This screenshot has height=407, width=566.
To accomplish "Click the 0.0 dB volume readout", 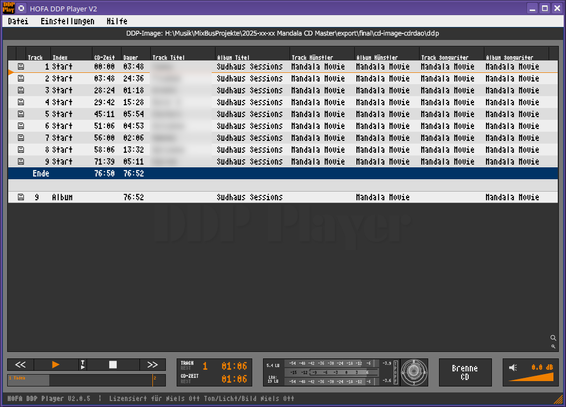I will click(x=542, y=367).
